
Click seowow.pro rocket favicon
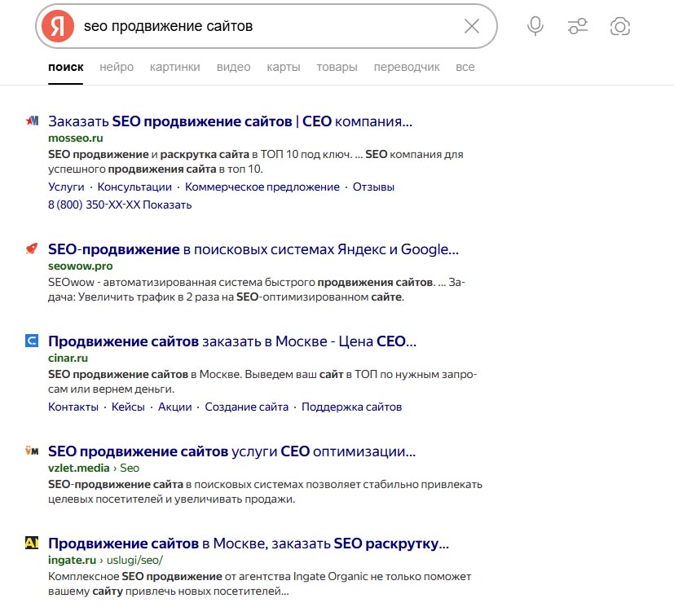(x=32, y=249)
